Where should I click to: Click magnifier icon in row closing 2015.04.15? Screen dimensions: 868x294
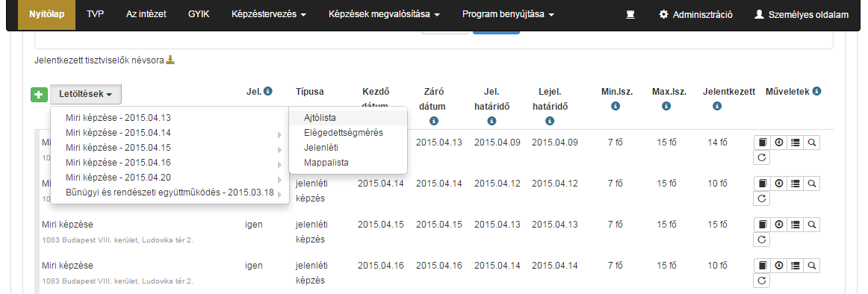point(811,225)
